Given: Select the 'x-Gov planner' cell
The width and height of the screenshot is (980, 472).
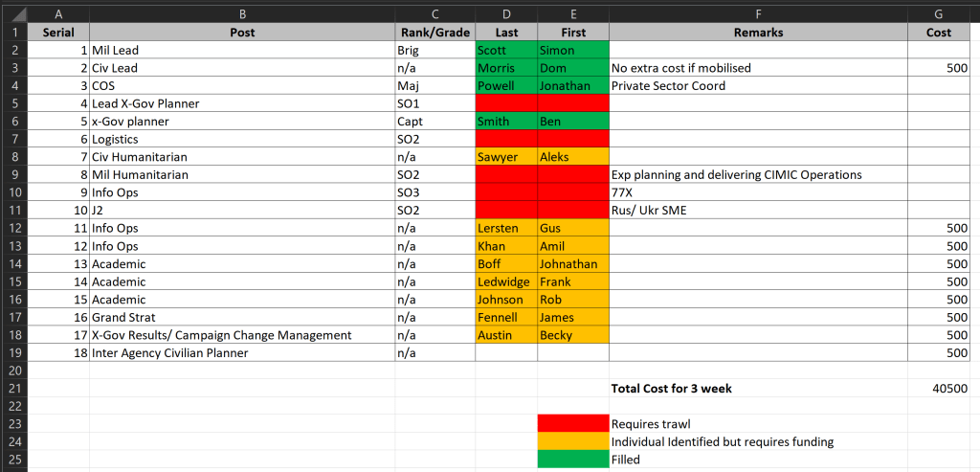Looking at the screenshot, I should click(x=242, y=122).
